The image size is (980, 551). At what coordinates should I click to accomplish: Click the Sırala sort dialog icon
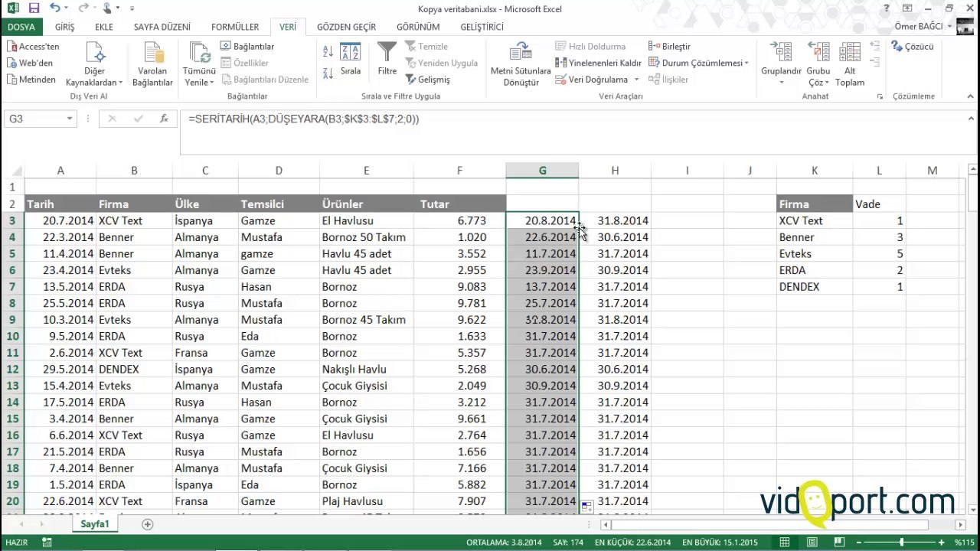tap(351, 52)
